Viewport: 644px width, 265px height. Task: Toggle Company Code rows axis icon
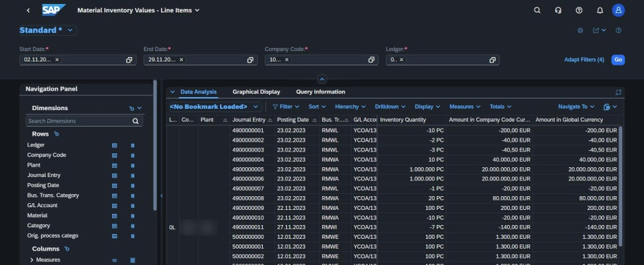click(x=115, y=156)
